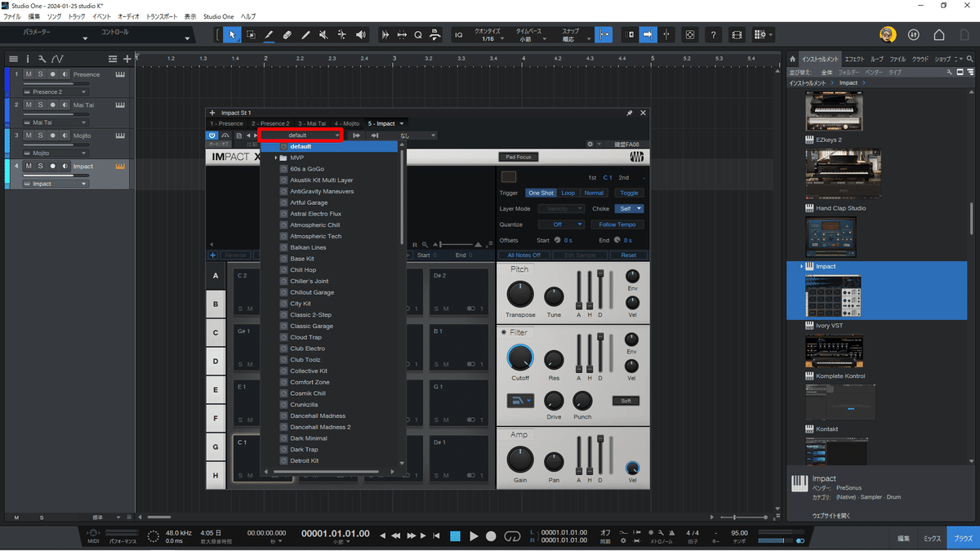Select the Range tool in the toolbar

(x=251, y=35)
